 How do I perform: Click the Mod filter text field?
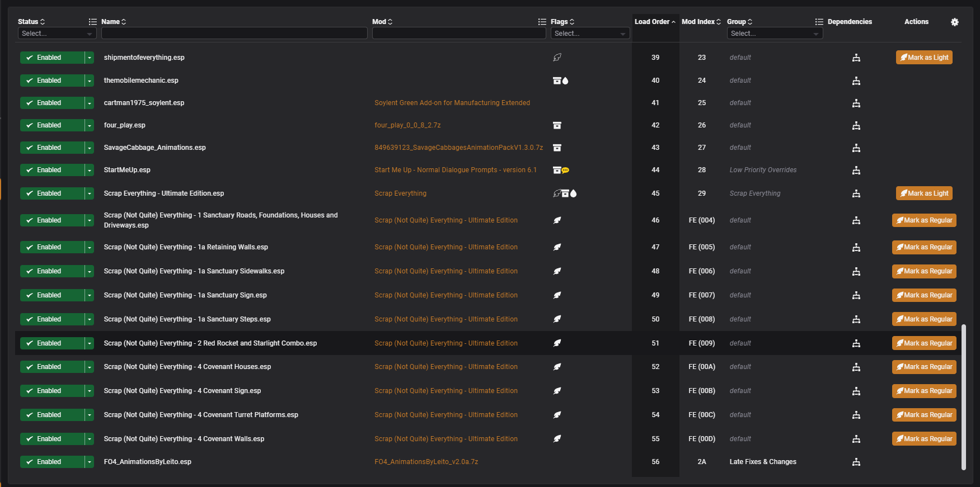459,34
